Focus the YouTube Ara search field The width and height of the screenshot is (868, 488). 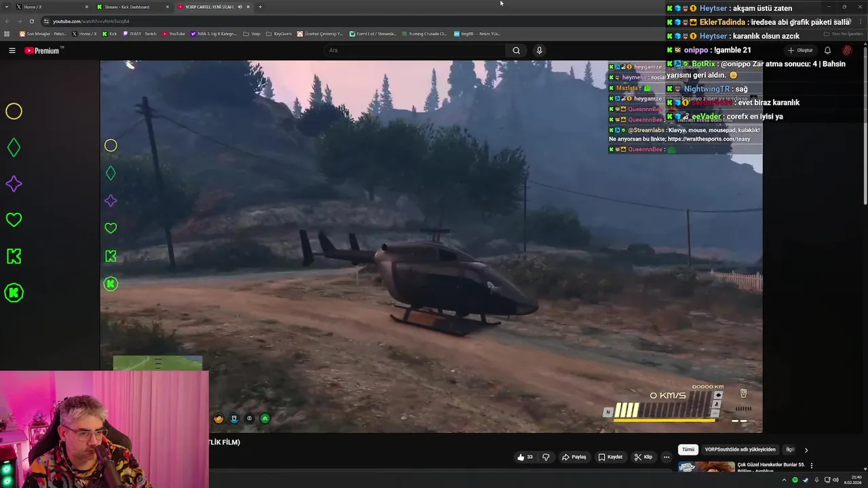[415, 50]
